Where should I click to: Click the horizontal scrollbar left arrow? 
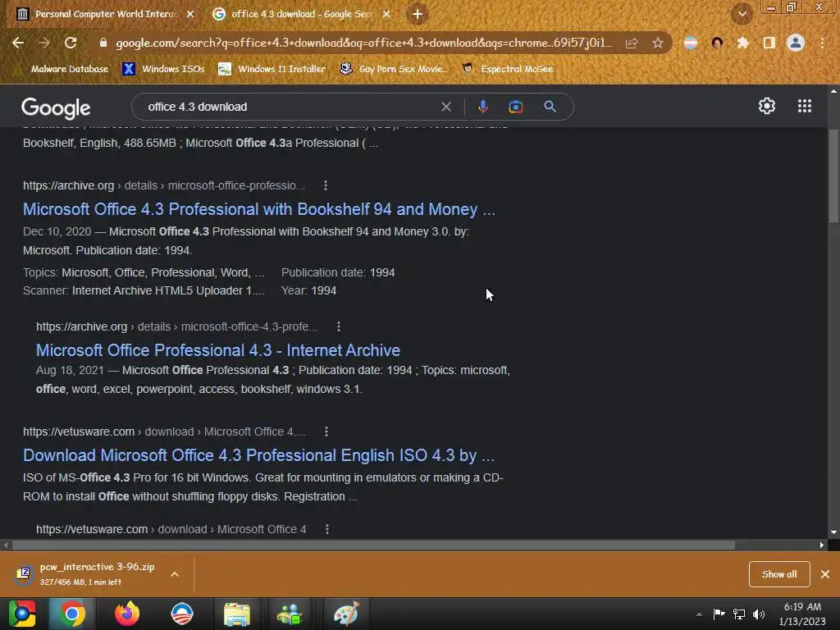tap(6, 546)
